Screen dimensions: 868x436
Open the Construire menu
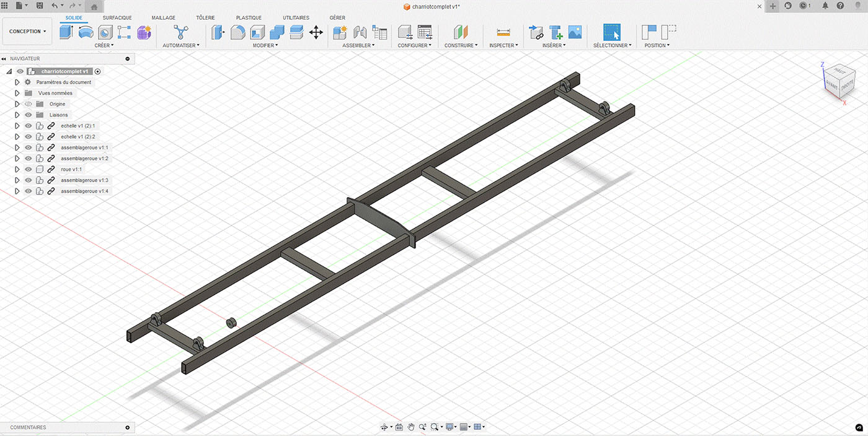(x=460, y=45)
